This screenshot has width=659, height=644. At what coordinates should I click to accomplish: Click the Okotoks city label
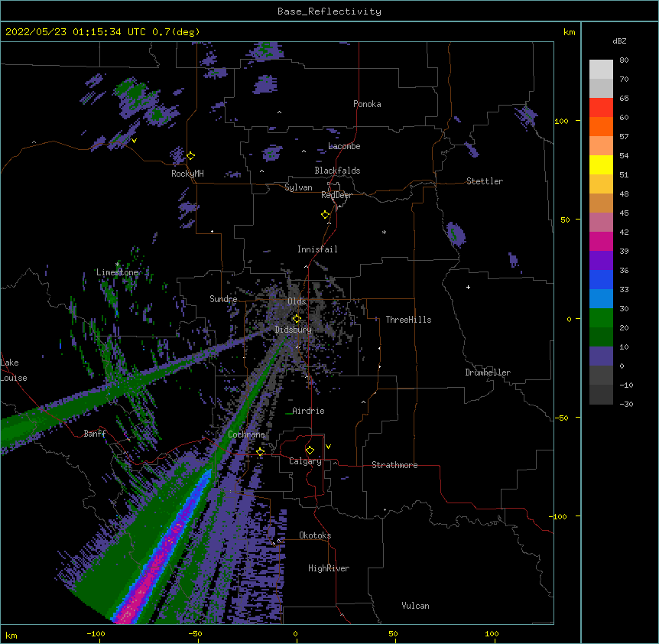tap(315, 535)
